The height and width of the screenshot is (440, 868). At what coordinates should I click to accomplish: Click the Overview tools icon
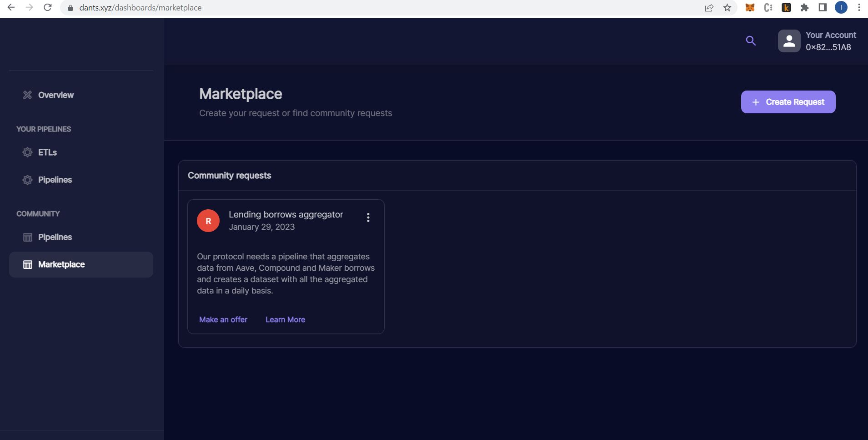point(28,95)
